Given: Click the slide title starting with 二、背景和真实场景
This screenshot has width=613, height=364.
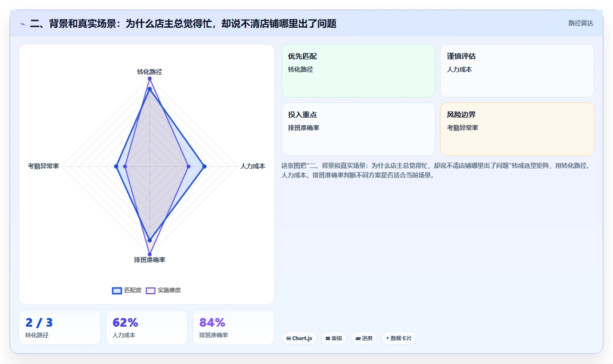Looking at the screenshot, I should [183, 23].
